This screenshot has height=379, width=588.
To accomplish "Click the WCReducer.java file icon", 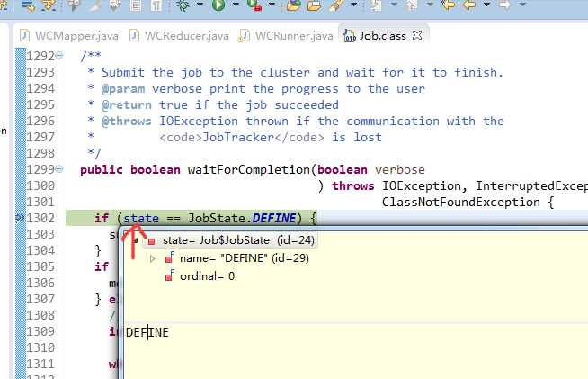I will [134, 36].
